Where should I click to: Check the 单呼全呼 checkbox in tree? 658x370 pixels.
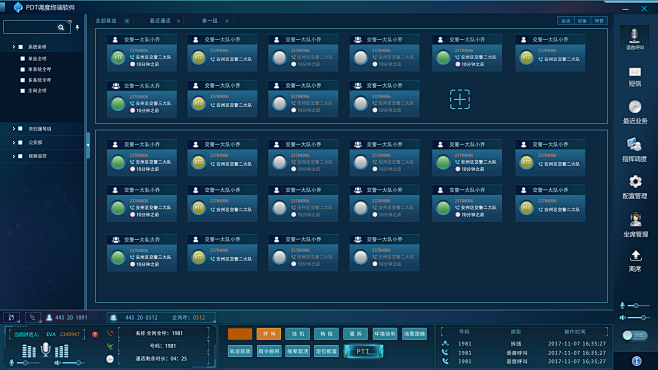click(x=23, y=59)
